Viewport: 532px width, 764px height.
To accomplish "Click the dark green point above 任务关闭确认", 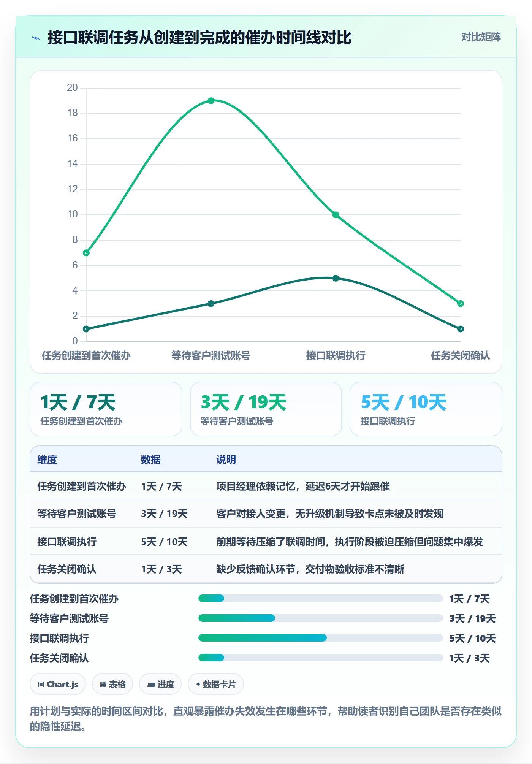I will (460, 329).
